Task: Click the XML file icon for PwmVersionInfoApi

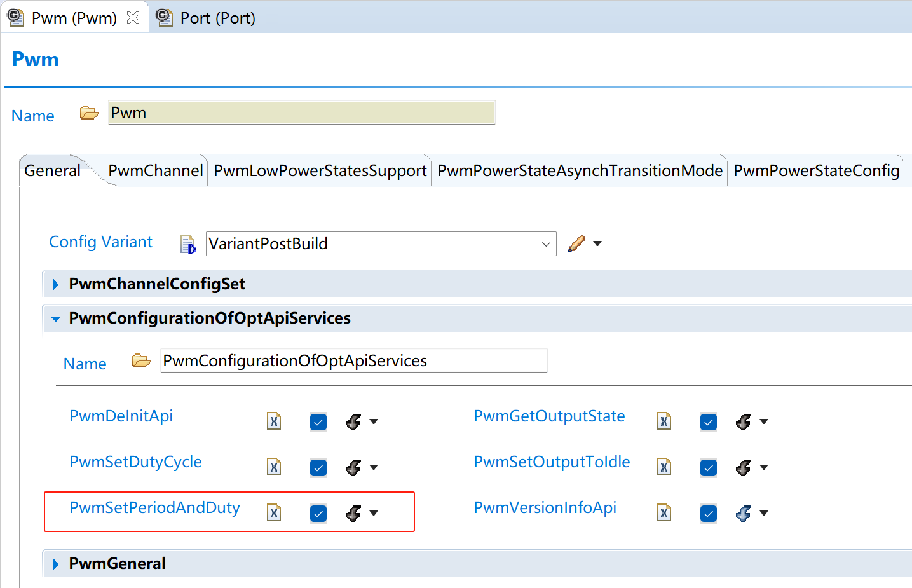Action: [x=664, y=512]
